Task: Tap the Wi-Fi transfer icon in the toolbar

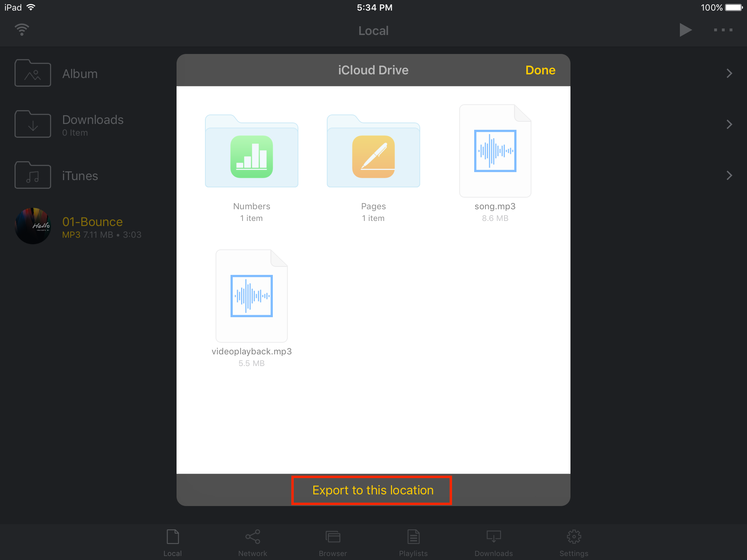Action: 22,30
